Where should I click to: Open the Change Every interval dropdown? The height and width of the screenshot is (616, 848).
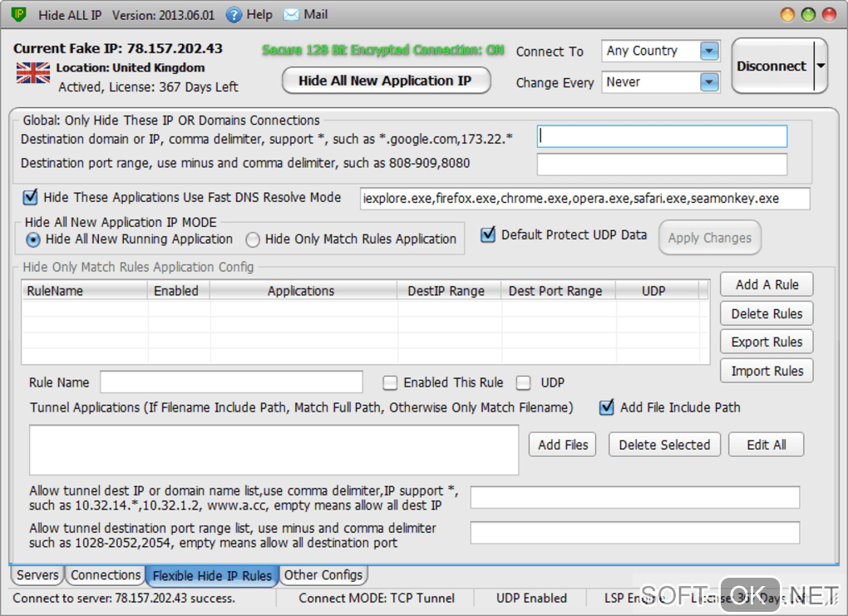709,82
